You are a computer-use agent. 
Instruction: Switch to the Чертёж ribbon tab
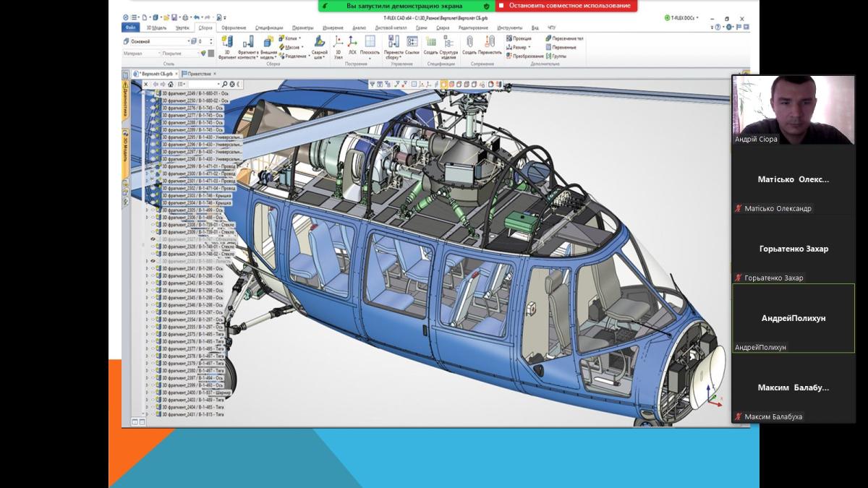pos(181,27)
